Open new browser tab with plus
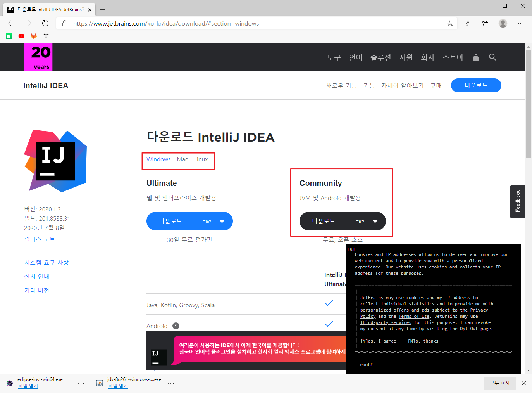Image resolution: width=532 pixels, height=393 pixels. 102,9
